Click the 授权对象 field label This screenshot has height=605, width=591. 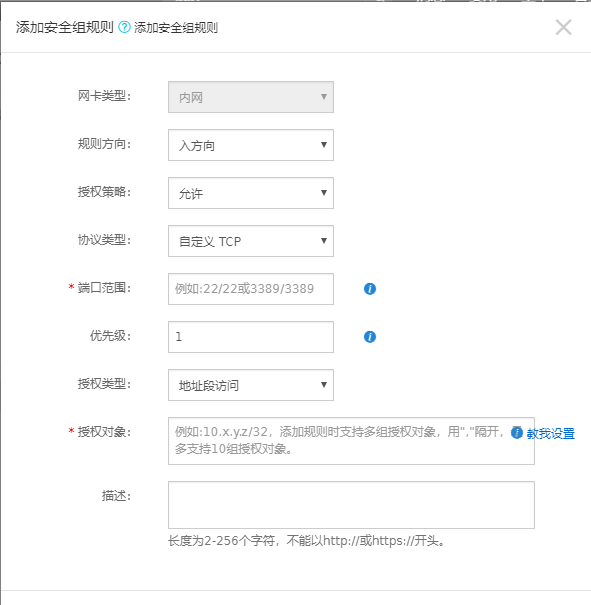(x=104, y=432)
